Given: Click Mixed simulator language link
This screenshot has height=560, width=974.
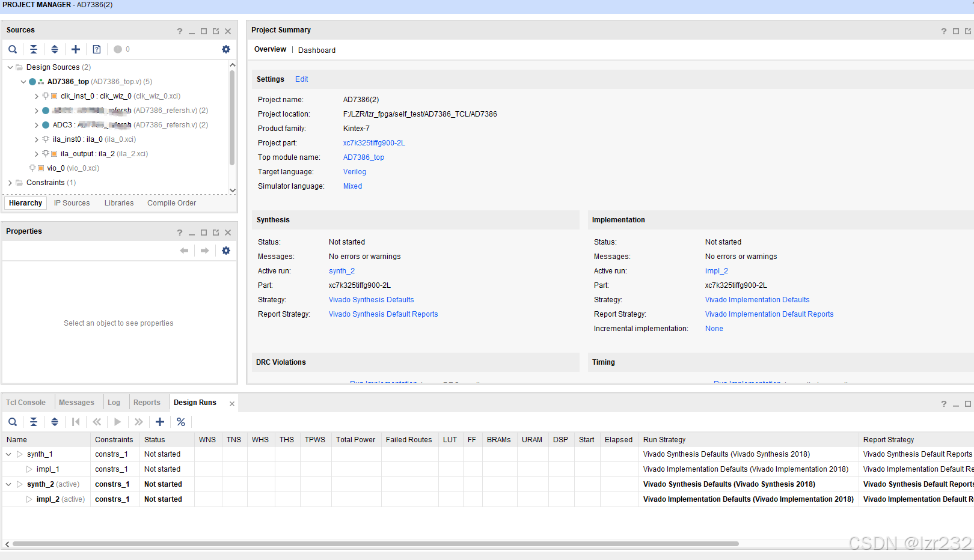Looking at the screenshot, I should (353, 186).
